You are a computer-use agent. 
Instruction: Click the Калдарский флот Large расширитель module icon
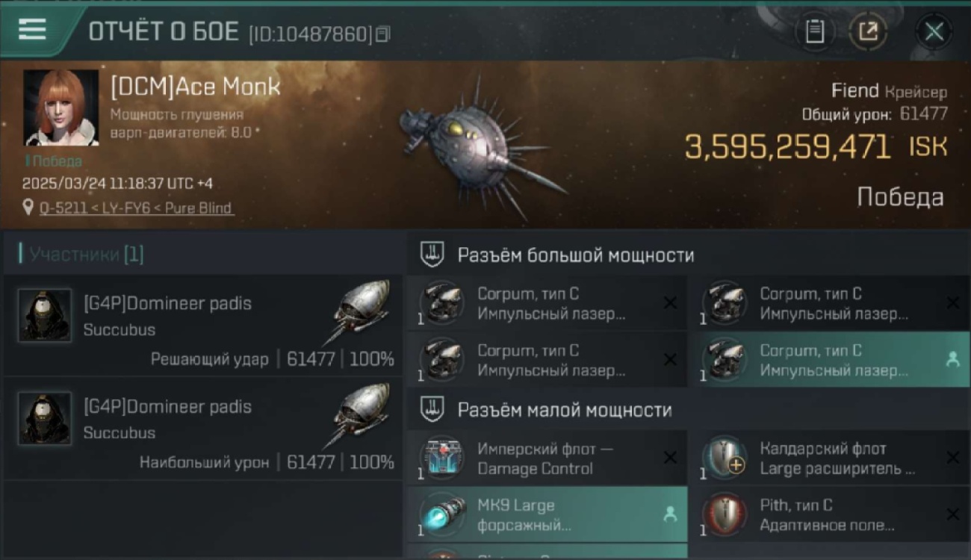pos(725,458)
